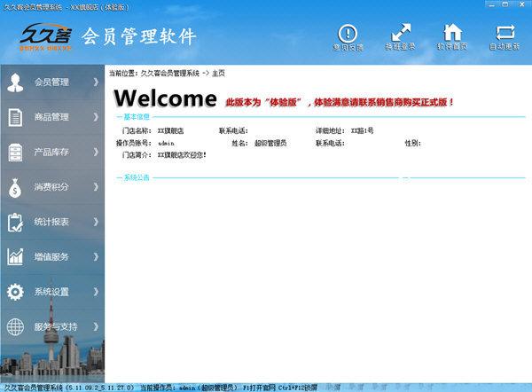Click the 换班登录 shift-login arrows icon
This screenshot has height=392, width=532.
tap(401, 33)
